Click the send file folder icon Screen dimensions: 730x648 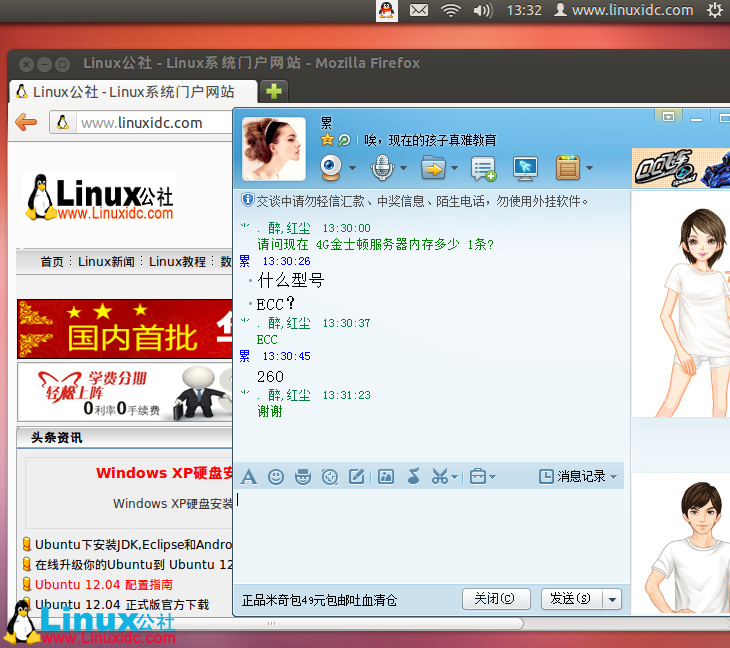[x=433, y=168]
